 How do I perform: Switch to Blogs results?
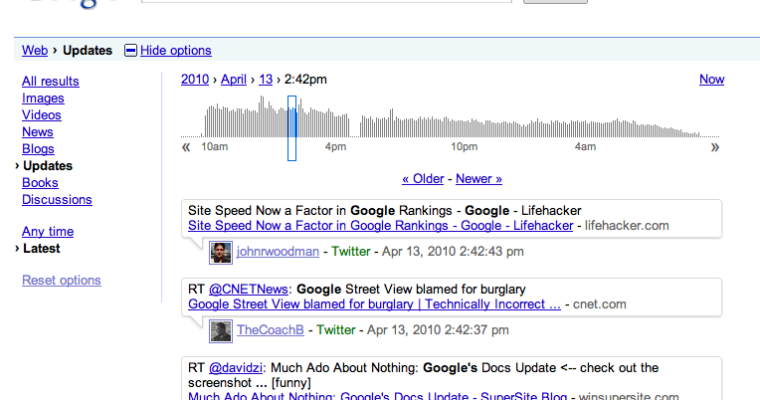click(38, 149)
